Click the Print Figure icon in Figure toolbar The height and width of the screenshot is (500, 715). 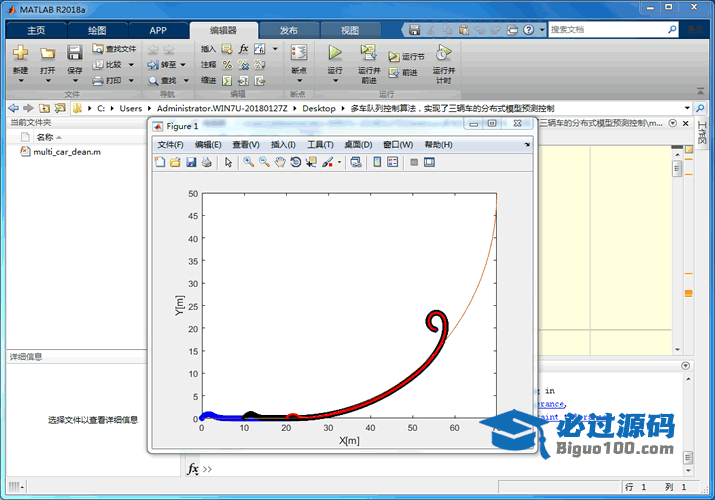tap(207, 162)
